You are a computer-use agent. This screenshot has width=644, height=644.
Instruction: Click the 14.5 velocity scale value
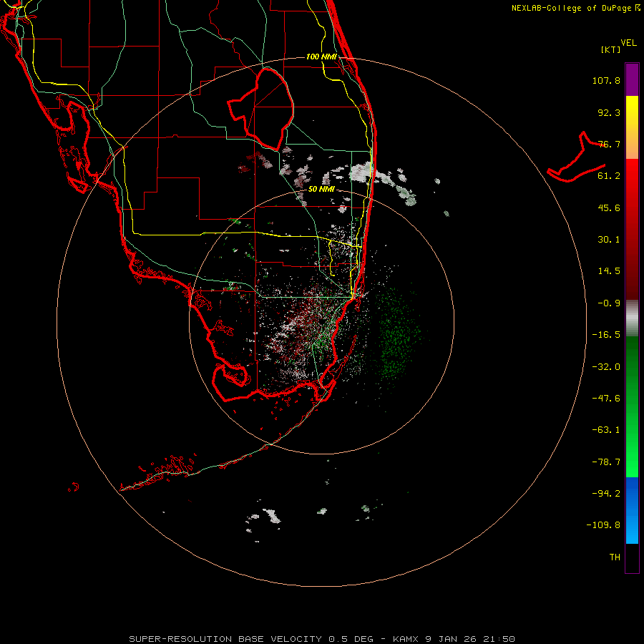[609, 271]
